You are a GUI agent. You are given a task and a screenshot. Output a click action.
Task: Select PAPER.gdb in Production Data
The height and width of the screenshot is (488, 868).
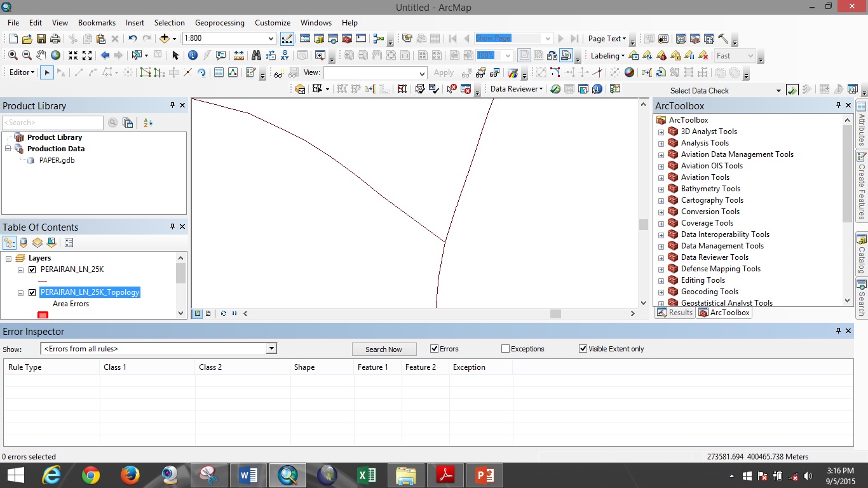click(x=57, y=160)
